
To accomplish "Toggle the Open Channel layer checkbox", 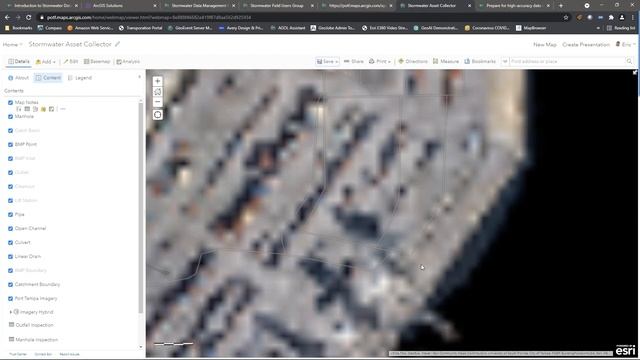I will (11, 229).
